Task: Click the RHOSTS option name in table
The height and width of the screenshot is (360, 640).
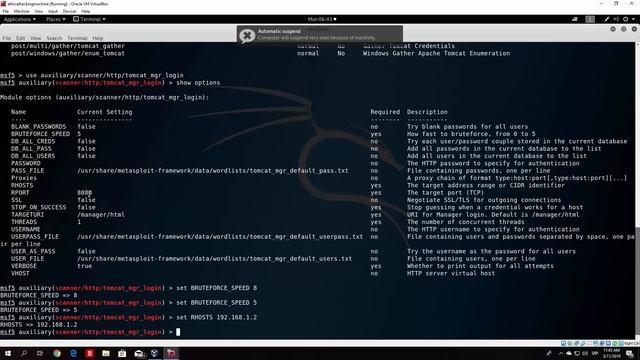Action: pyautogui.click(x=22, y=185)
